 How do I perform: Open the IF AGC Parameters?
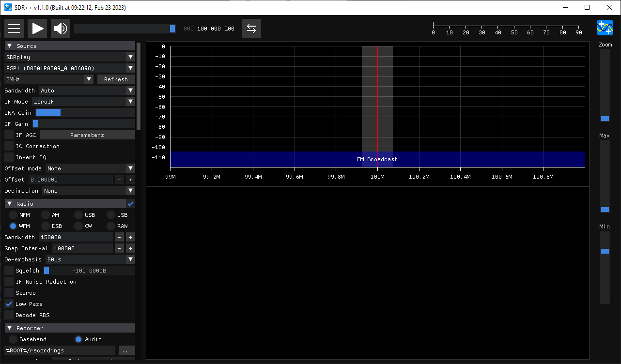tap(88, 135)
